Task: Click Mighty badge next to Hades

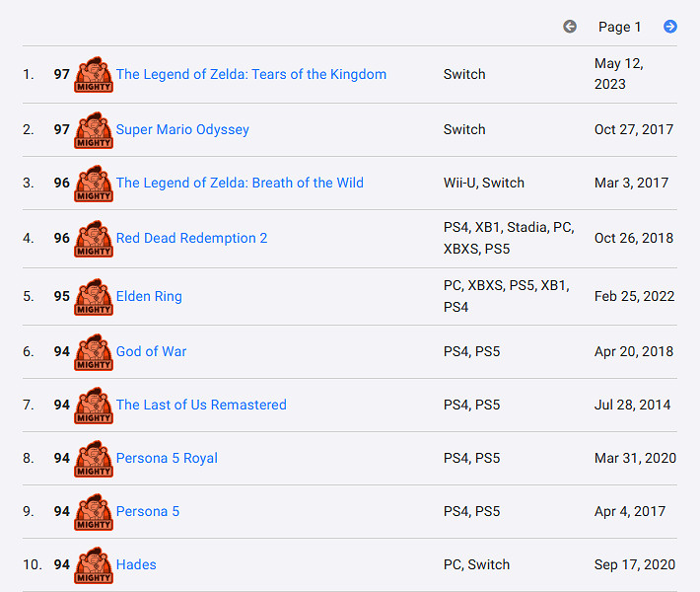Action: point(94,565)
